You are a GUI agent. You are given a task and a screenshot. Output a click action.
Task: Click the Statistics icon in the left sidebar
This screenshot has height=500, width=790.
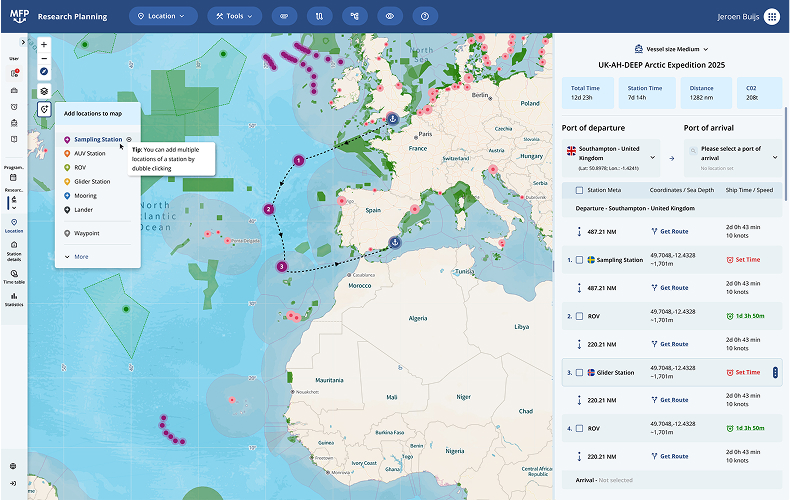point(14,297)
